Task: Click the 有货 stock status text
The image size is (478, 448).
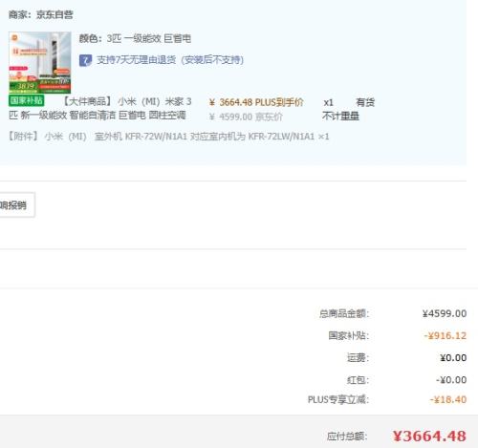Action: [365, 102]
